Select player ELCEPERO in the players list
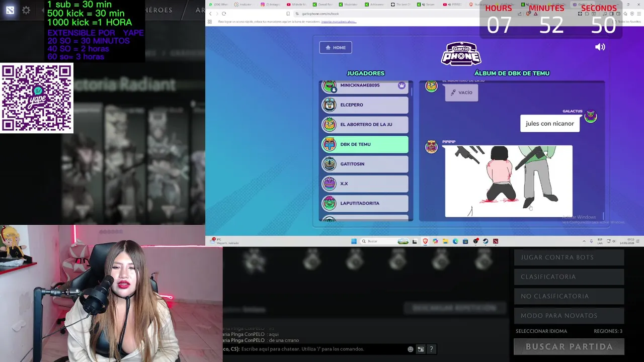The width and height of the screenshot is (644, 362). pyautogui.click(x=365, y=105)
